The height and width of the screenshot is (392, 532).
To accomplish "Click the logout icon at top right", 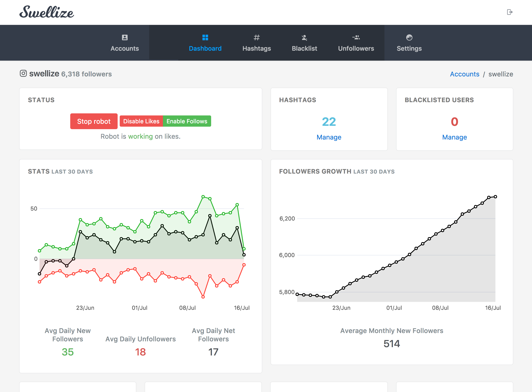I will [509, 12].
